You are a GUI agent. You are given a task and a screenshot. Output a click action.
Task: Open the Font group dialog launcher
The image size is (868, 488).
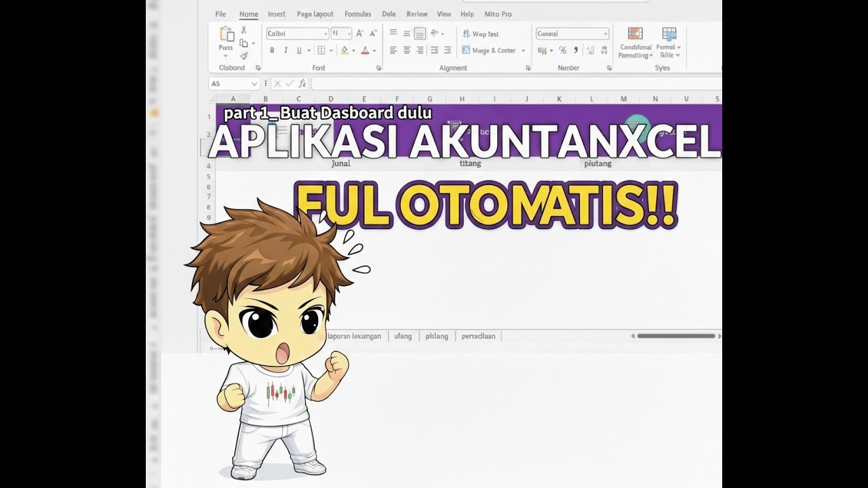point(378,68)
